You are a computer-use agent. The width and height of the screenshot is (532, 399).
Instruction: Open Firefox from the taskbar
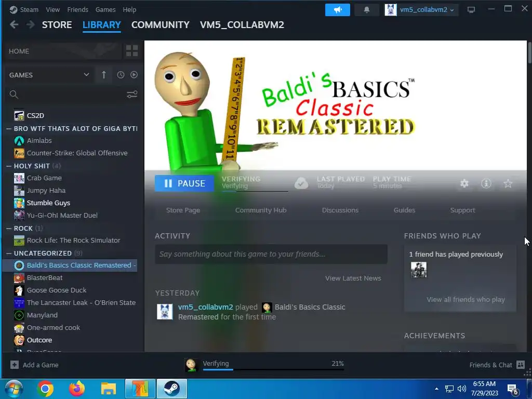pyautogui.click(x=77, y=389)
